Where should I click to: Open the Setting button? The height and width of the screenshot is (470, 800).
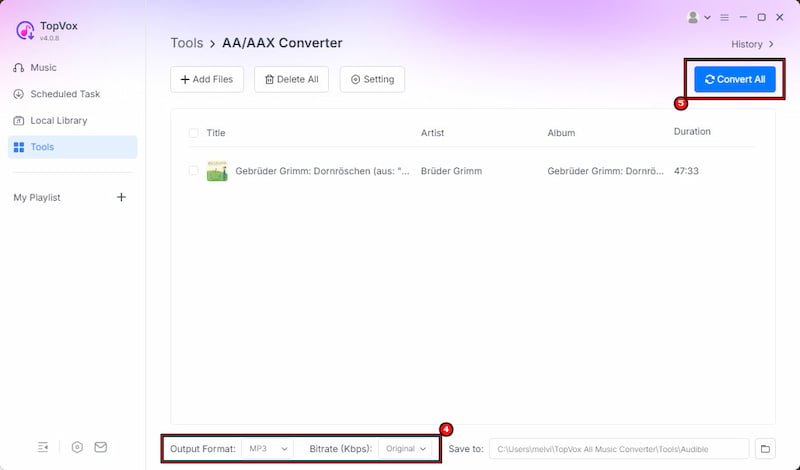coord(372,79)
